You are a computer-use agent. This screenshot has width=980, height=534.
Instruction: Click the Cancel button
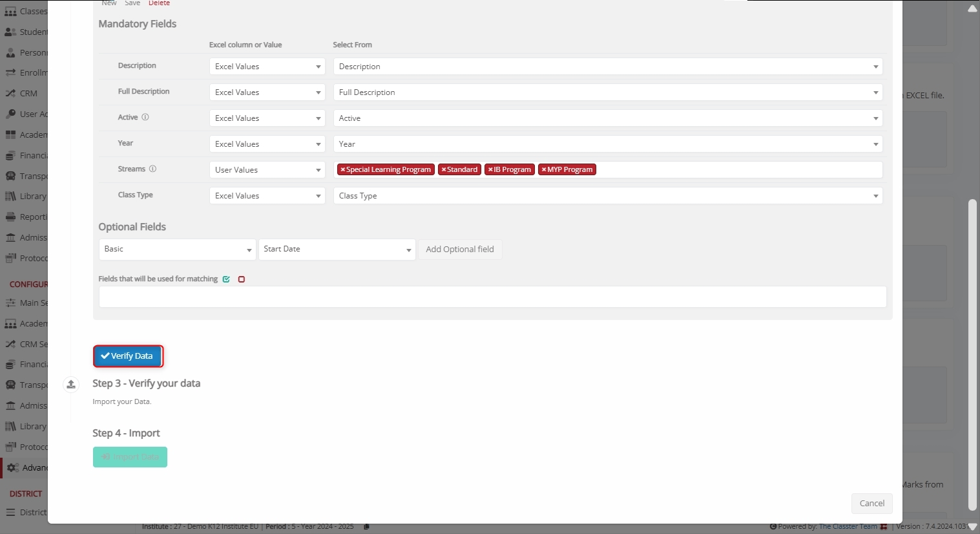(871, 504)
